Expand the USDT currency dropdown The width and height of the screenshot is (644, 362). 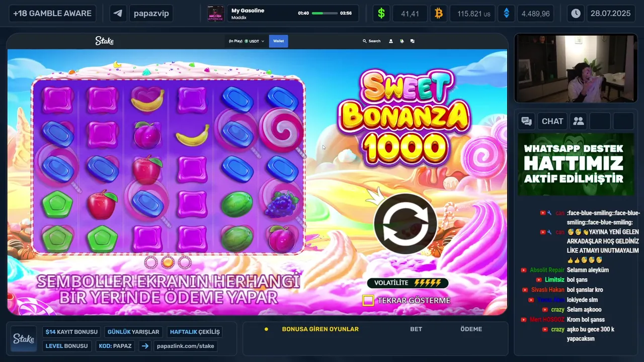click(247, 41)
